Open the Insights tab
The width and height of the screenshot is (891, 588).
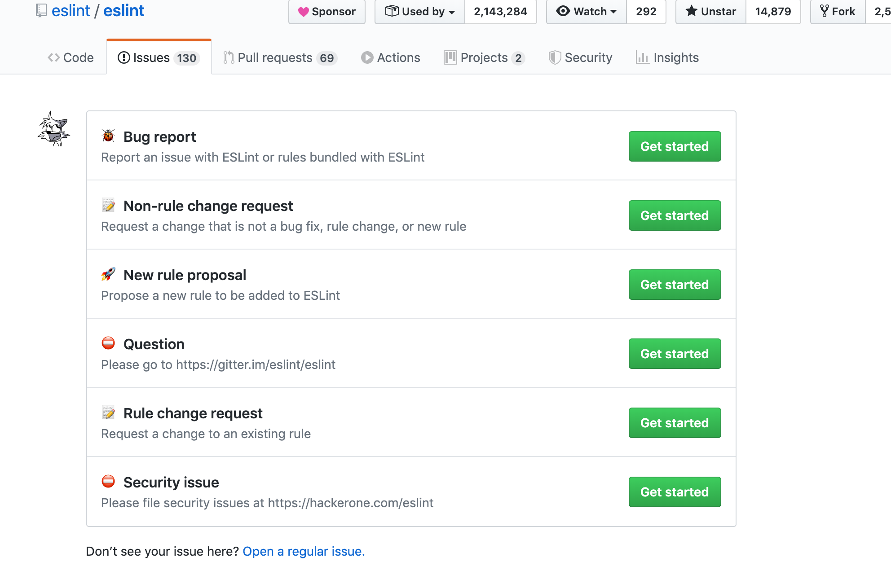(667, 57)
